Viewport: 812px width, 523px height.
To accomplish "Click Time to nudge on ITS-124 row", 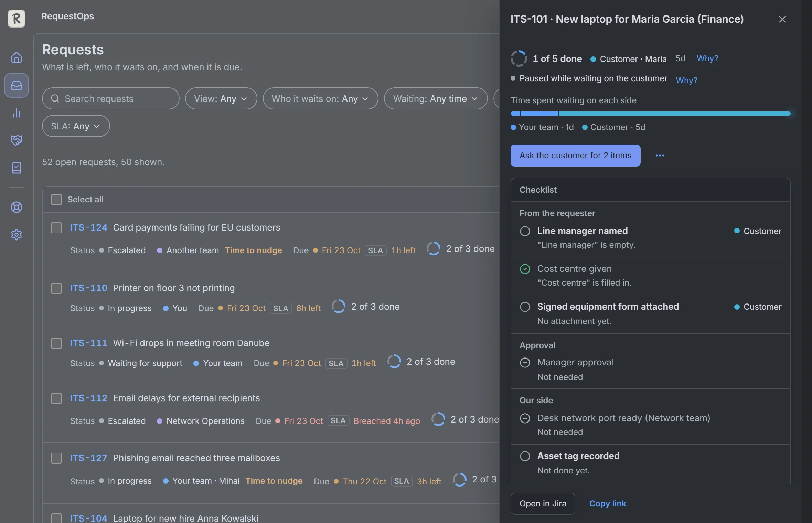I will [x=253, y=250].
